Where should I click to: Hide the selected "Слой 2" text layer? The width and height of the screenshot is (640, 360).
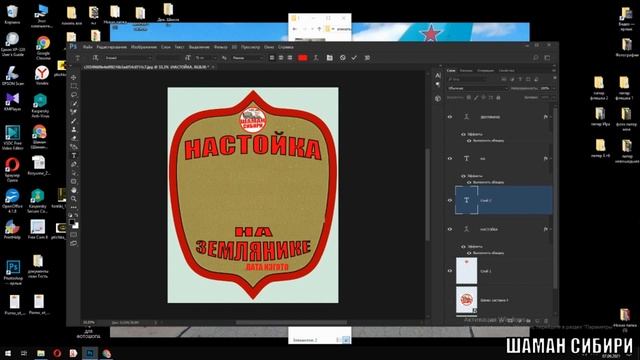pos(450,200)
